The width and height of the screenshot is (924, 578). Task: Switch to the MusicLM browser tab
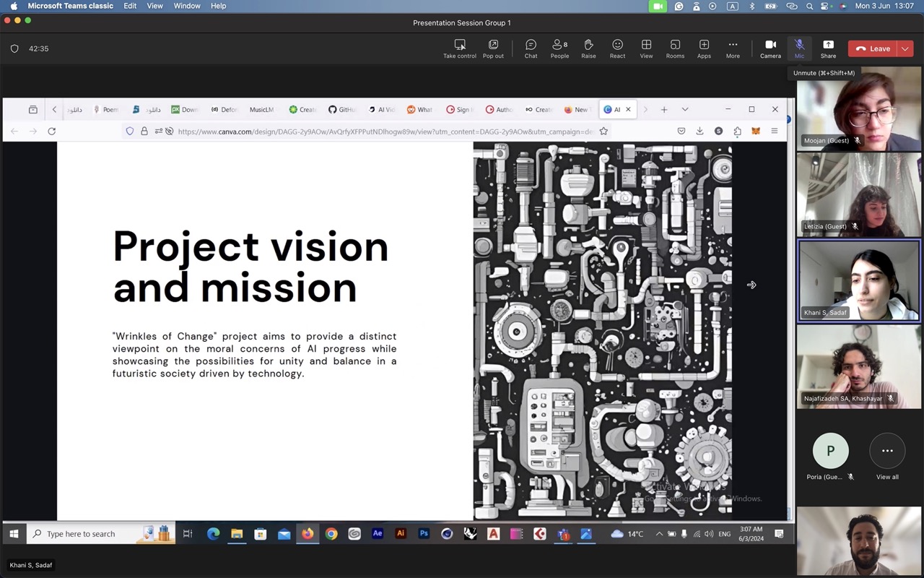pyautogui.click(x=261, y=110)
